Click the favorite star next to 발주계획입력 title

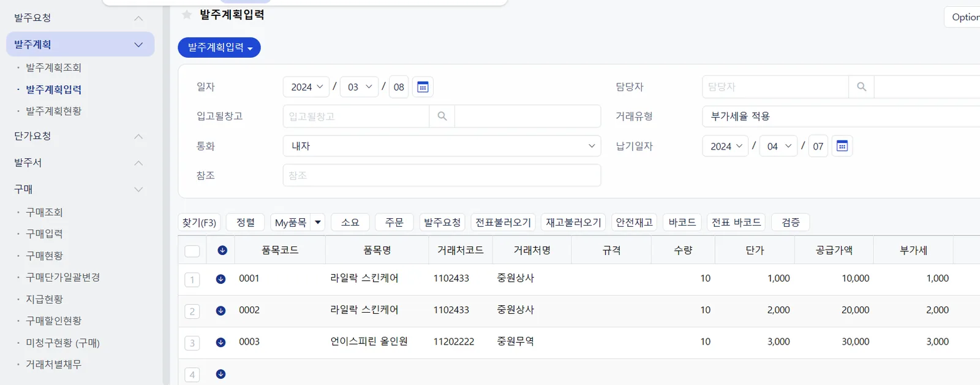pos(187,15)
